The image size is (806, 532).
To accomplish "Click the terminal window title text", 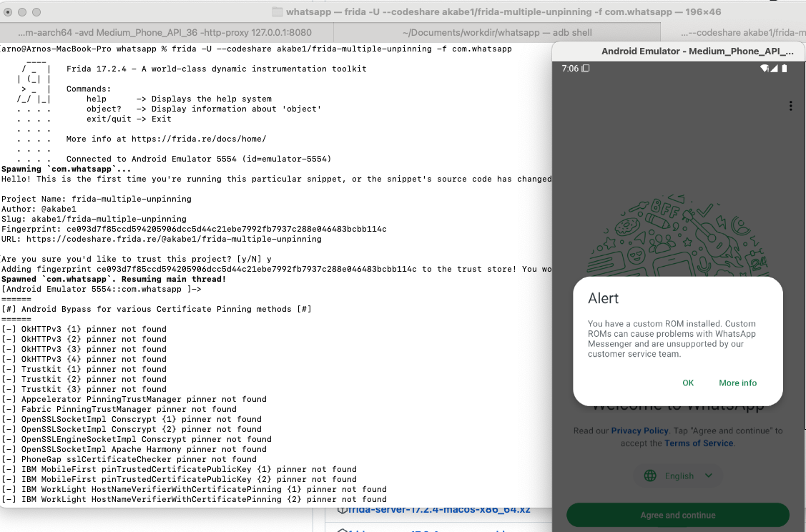I will pos(503,12).
